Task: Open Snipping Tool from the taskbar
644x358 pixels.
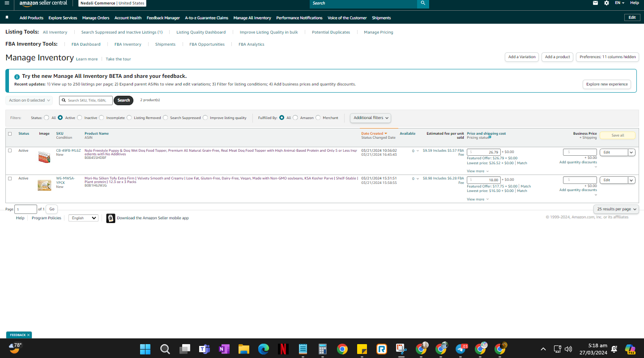Action: (401, 349)
